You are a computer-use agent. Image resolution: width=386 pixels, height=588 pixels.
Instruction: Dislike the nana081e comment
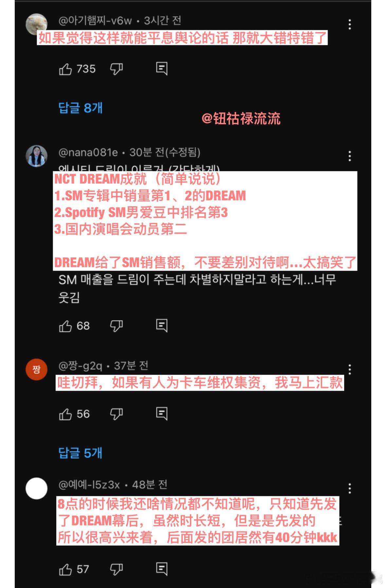tap(117, 326)
